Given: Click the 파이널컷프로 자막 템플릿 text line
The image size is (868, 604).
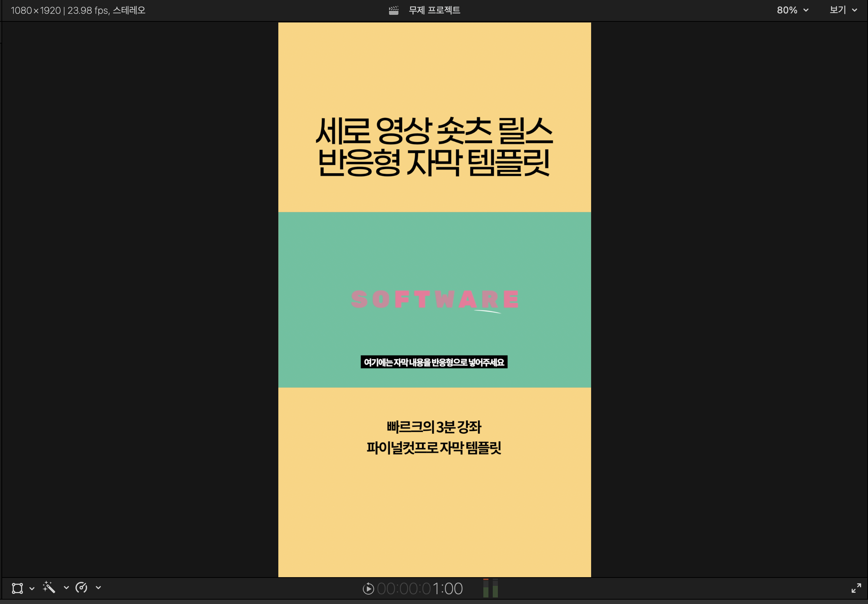Looking at the screenshot, I should point(434,448).
